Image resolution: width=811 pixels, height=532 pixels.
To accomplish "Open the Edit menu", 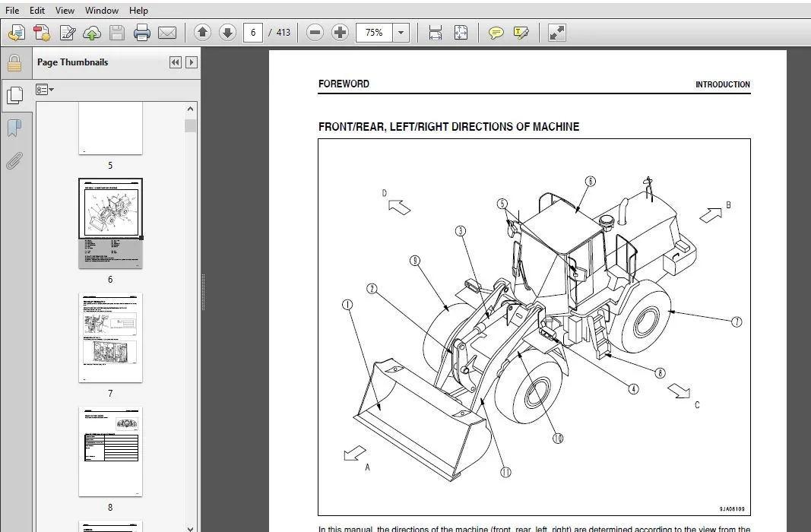I will coord(36,11).
